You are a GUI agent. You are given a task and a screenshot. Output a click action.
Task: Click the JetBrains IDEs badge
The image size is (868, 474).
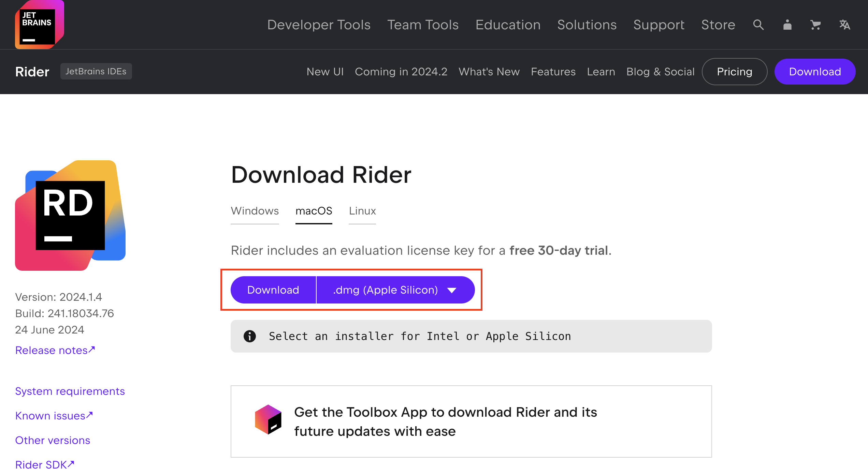[x=96, y=71]
